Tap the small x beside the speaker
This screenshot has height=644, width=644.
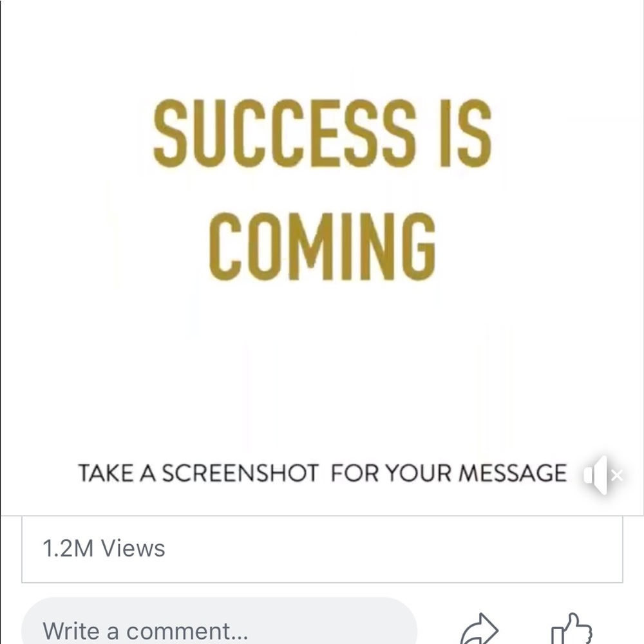pyautogui.click(x=616, y=476)
